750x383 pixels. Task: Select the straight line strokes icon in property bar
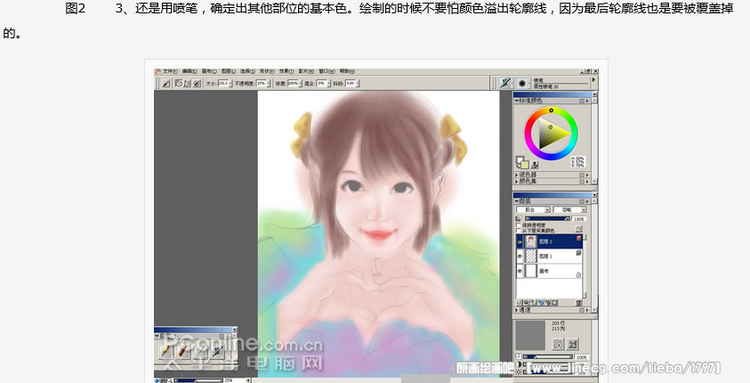(188, 83)
